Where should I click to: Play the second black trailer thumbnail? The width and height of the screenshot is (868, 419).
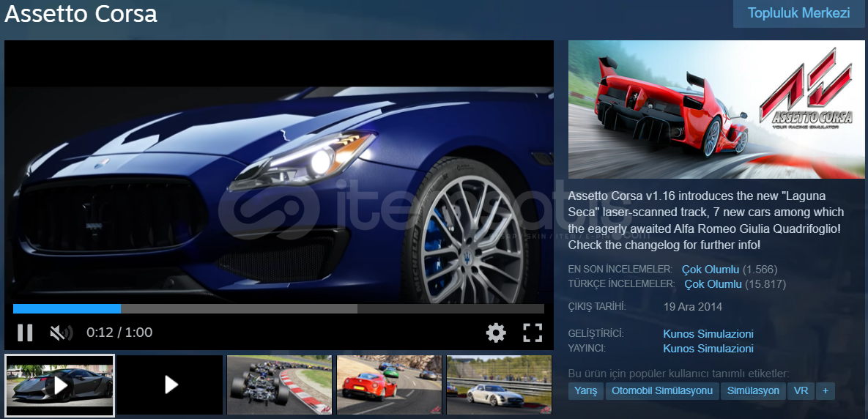170,385
